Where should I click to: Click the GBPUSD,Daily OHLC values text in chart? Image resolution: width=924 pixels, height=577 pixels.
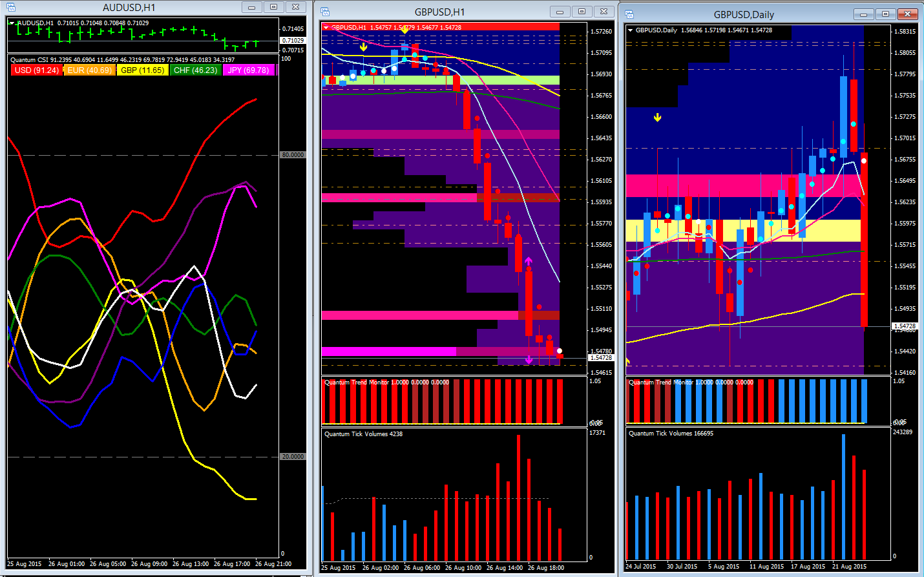click(727, 30)
